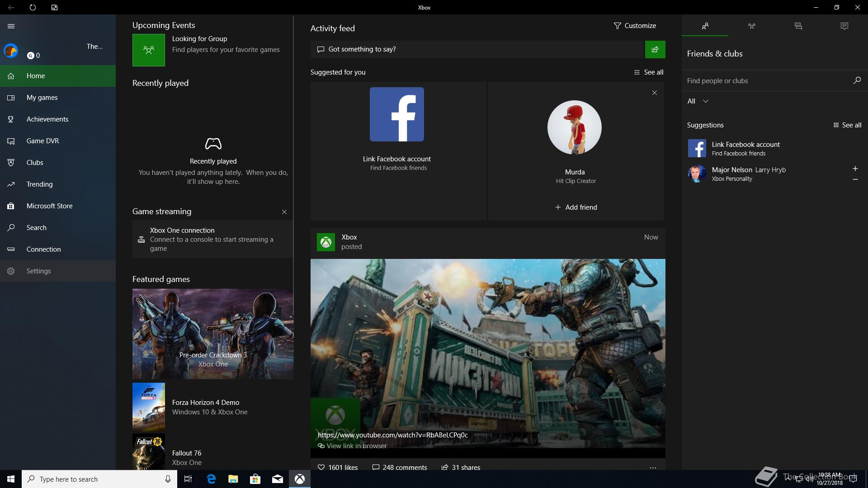
Task: Click the Xbox taskbar icon
Action: 300,479
